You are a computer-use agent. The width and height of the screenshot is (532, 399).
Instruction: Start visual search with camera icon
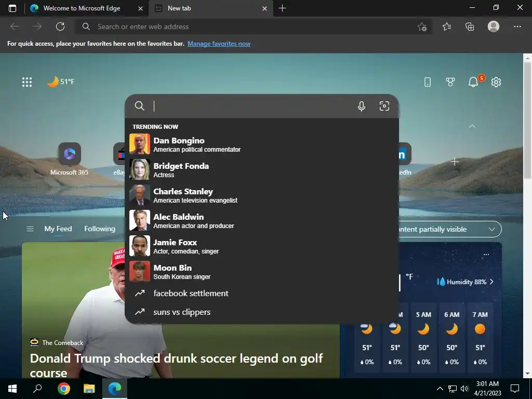coord(384,106)
